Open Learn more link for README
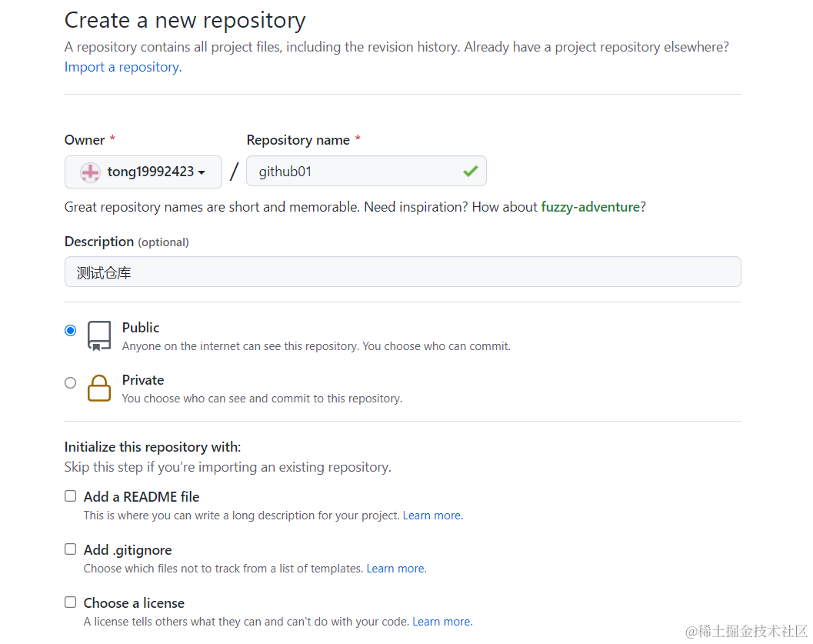 point(432,516)
